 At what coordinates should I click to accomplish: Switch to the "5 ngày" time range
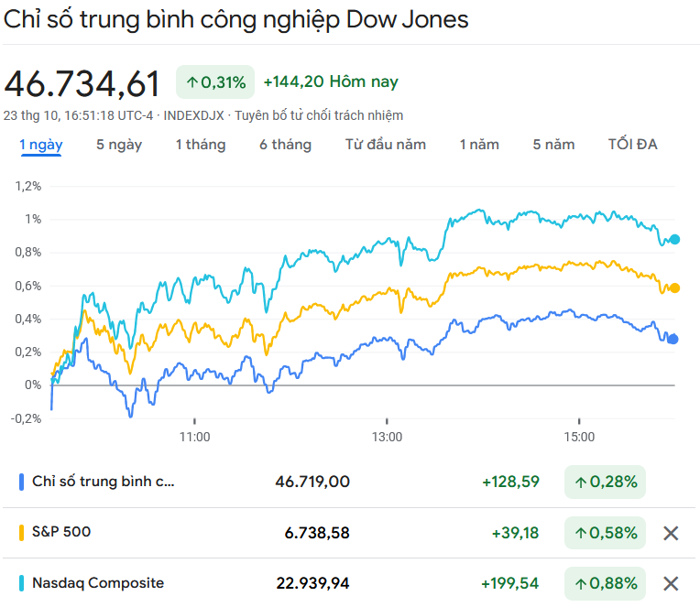119,145
